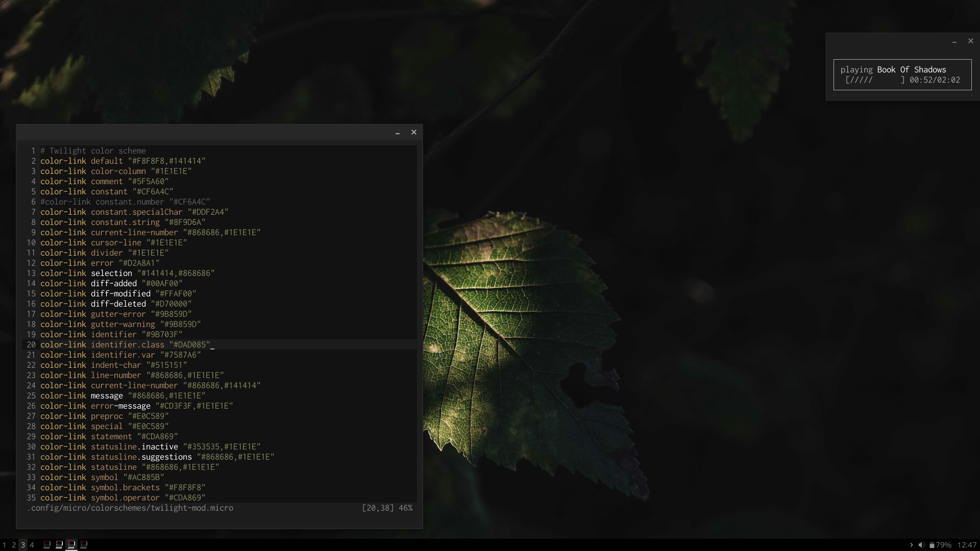The image size is (980, 551).
Task: Click the color-column "#1E1E1E" line
Action: pyautogui.click(x=116, y=171)
